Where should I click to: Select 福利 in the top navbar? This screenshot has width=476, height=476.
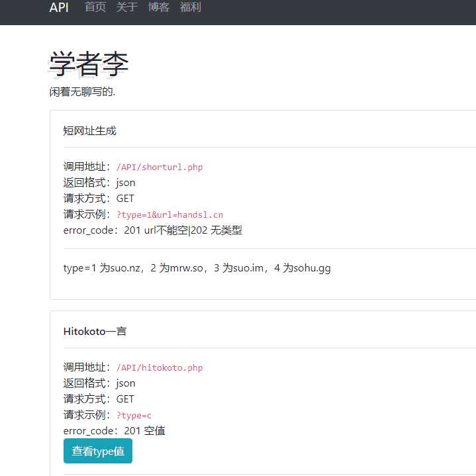click(191, 7)
